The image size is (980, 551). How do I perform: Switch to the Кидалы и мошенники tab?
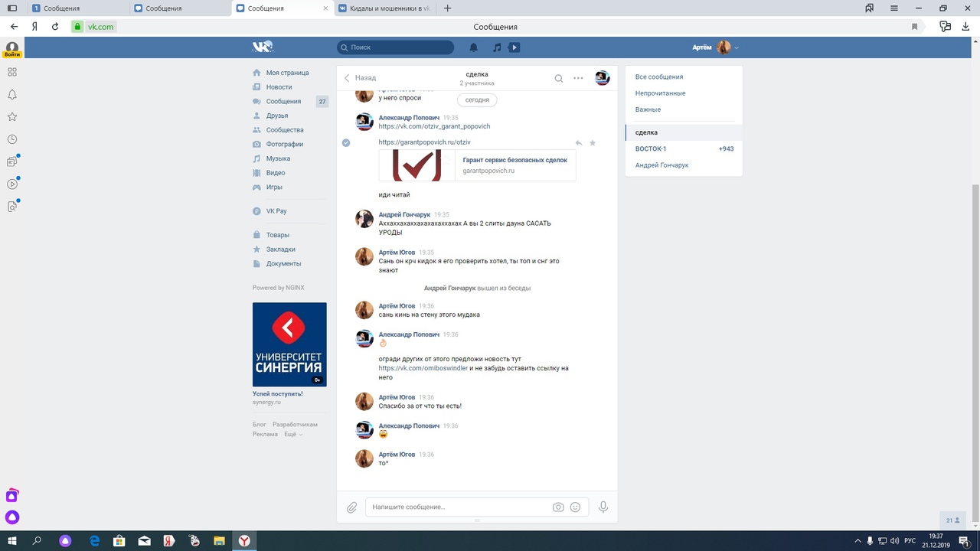point(386,8)
